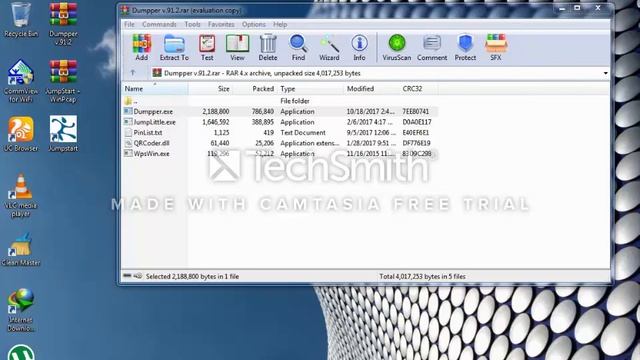Expand the archive path dropdown arrow
This screenshot has height=360, width=640.
pos(605,73)
